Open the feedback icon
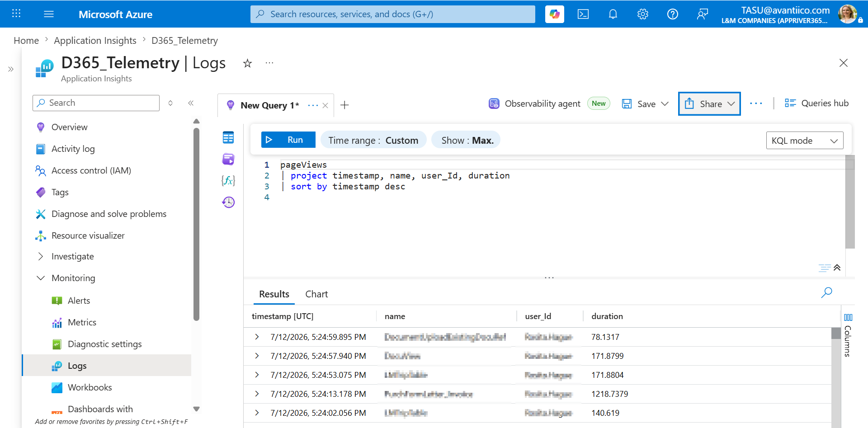 point(703,14)
